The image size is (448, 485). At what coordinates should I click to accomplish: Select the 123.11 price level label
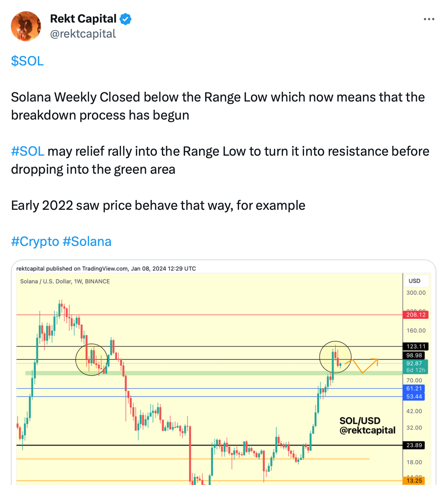[416, 346]
